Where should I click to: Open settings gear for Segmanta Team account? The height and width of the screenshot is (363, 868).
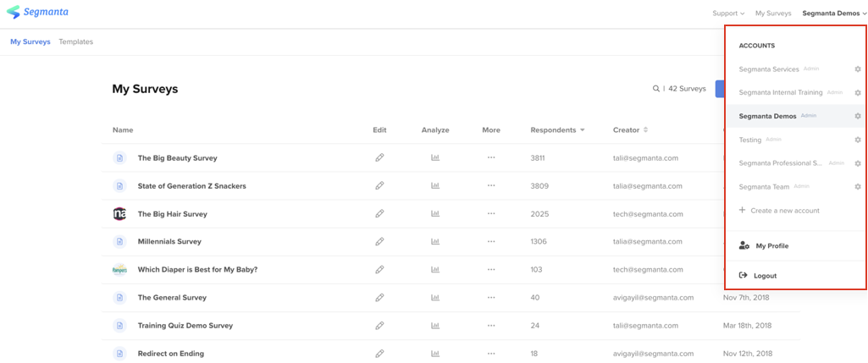858,187
